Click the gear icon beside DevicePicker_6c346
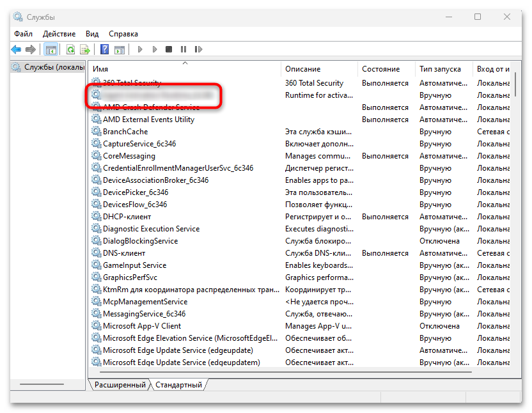The image size is (532, 413). pyautogui.click(x=97, y=192)
